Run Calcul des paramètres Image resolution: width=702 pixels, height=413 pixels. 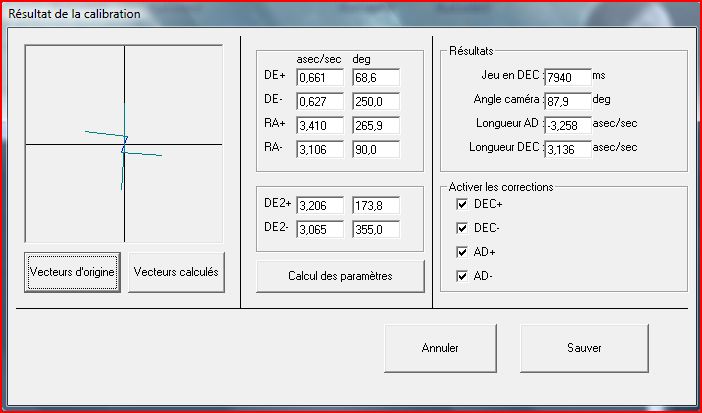[340, 276]
